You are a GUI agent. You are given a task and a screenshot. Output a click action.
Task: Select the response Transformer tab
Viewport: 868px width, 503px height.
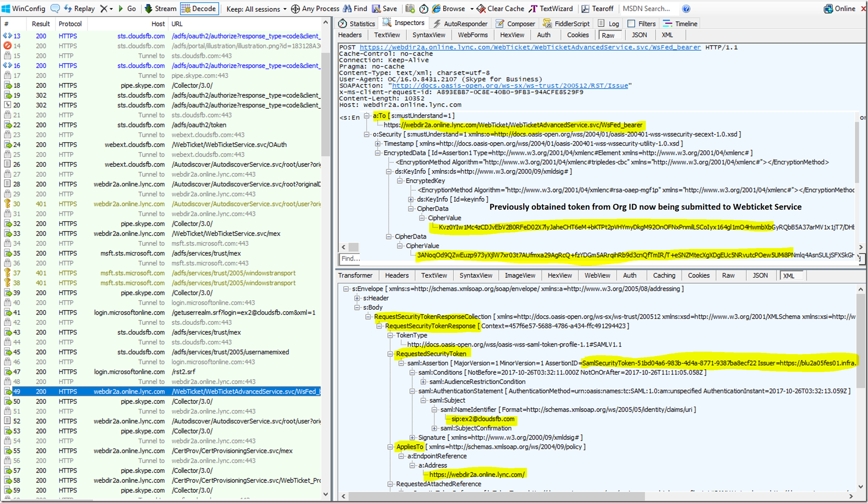point(355,275)
